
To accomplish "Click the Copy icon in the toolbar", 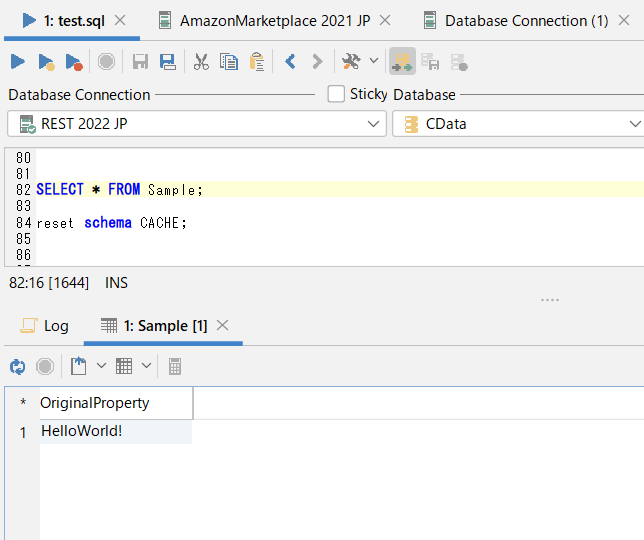I will (229, 62).
